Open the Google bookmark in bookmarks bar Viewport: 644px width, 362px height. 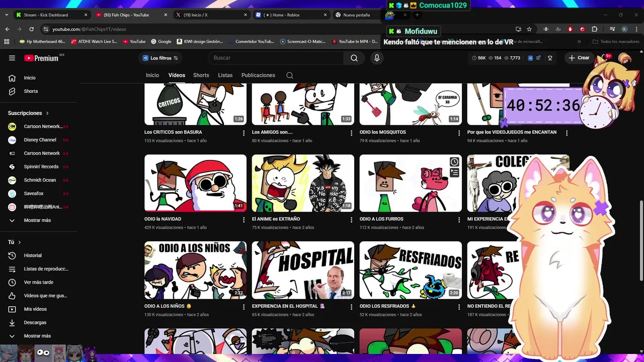[x=161, y=42]
